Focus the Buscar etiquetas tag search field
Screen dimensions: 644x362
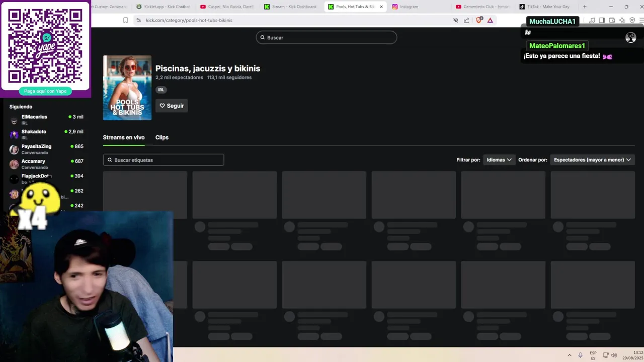(x=164, y=160)
